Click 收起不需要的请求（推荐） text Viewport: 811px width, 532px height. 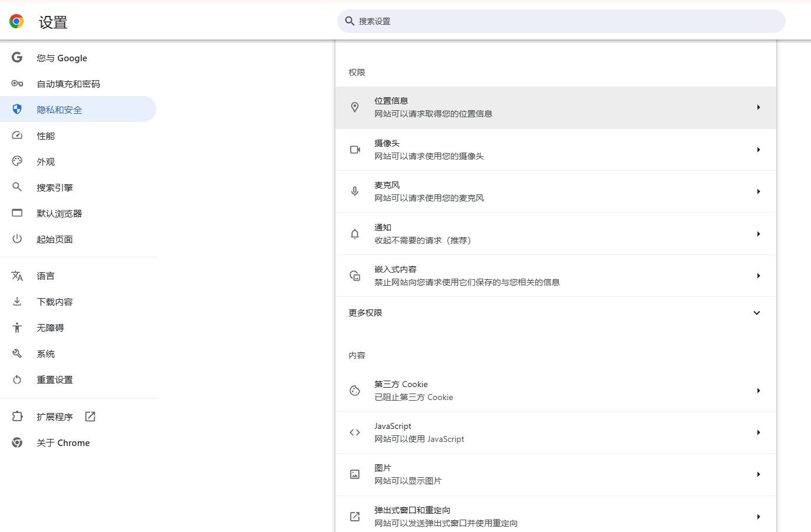click(424, 240)
